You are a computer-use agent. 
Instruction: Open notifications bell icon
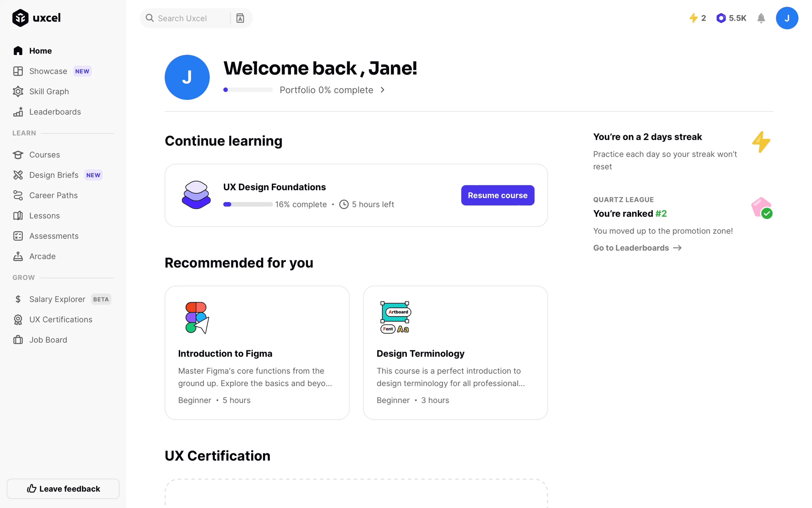click(x=761, y=18)
